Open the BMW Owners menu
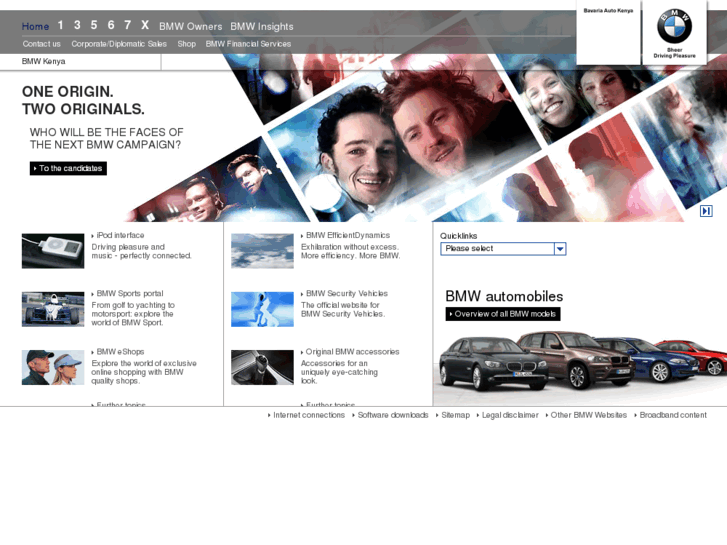The image size is (727, 545). (x=191, y=26)
